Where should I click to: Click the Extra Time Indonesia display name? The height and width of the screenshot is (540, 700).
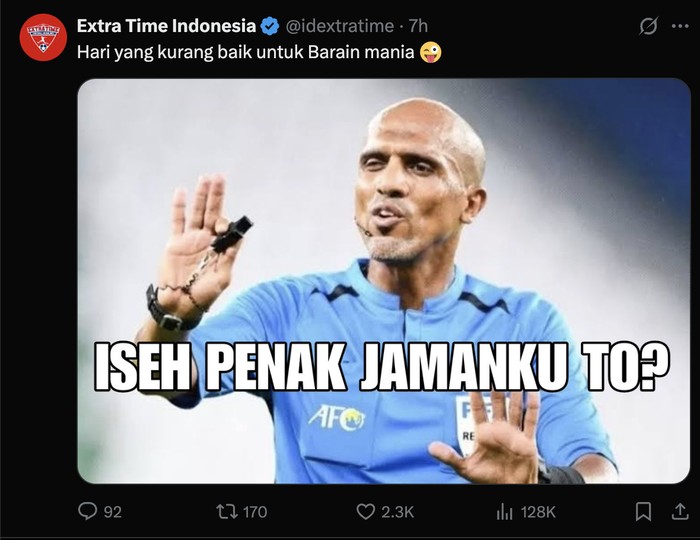coord(166,26)
